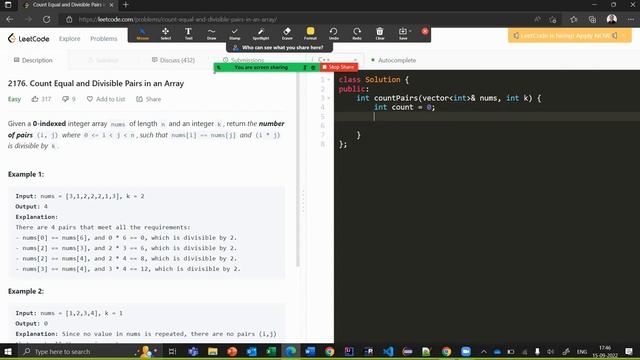Screen dimensions: 640x360
Task: Undo the last annotation
Action: coord(333,34)
